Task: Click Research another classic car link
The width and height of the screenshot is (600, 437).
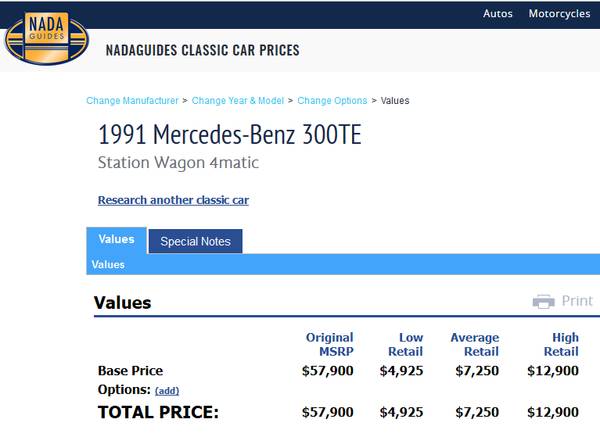Action: (x=173, y=200)
